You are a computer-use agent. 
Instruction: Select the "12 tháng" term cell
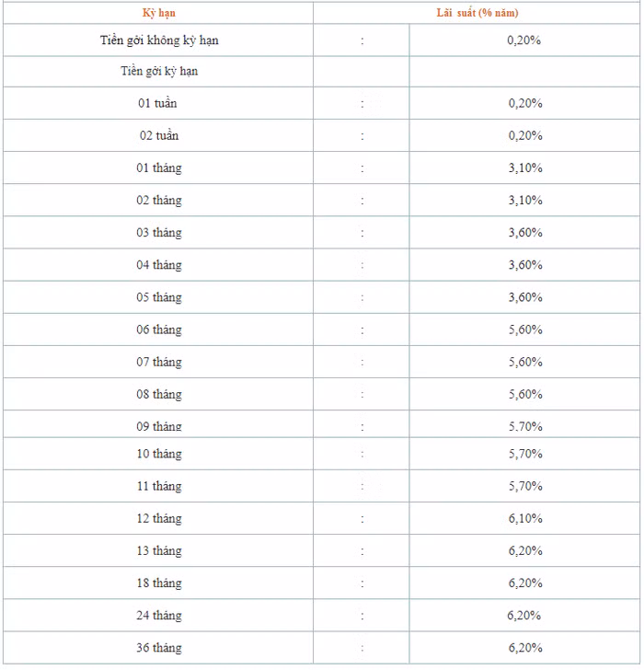click(159, 518)
